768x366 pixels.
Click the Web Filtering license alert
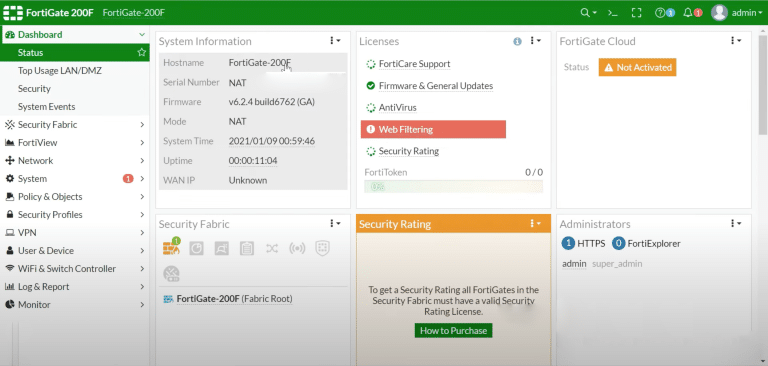point(433,129)
